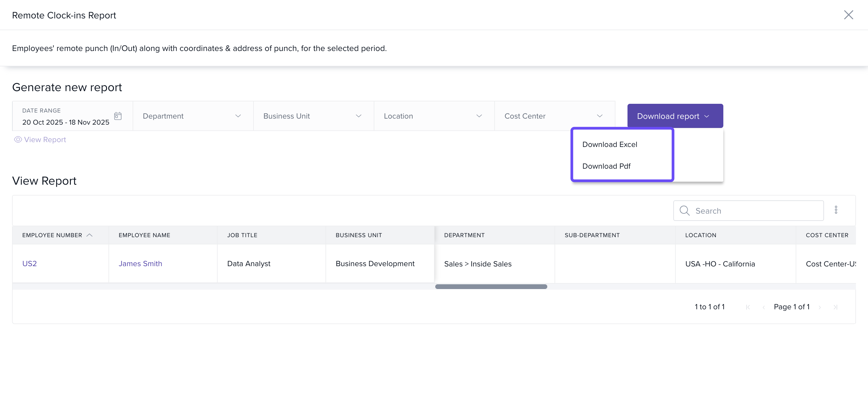Open the date range calendar icon

click(118, 116)
